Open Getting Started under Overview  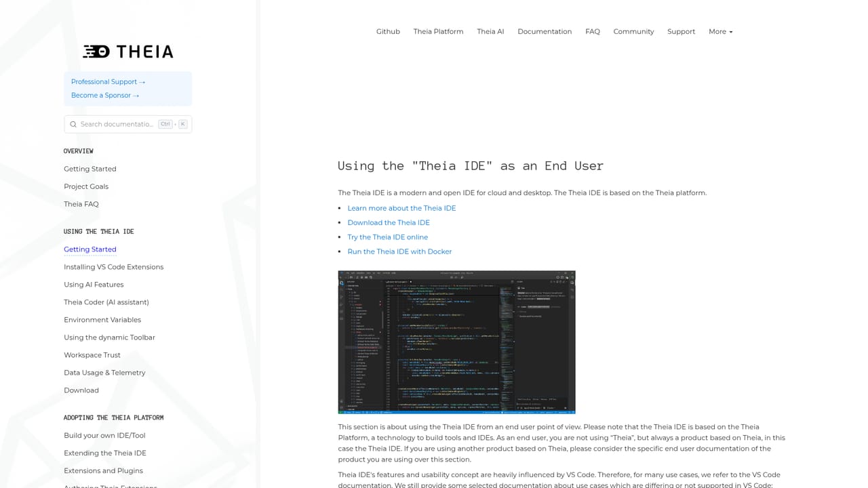pyautogui.click(x=90, y=169)
